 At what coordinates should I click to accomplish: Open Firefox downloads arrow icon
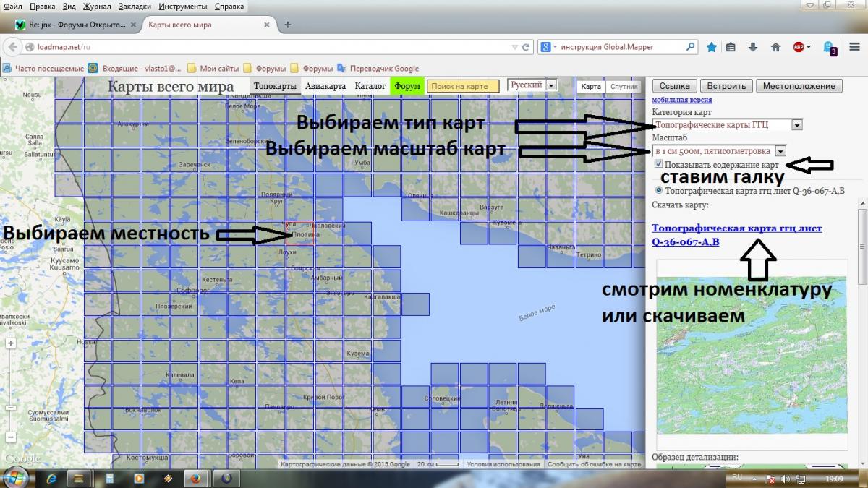(753, 47)
